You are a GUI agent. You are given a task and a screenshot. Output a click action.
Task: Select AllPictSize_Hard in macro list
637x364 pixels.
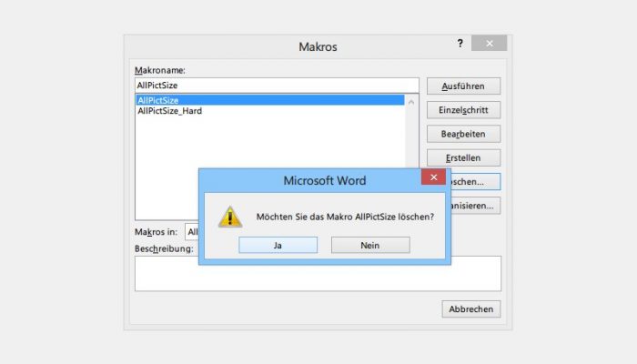coord(270,111)
